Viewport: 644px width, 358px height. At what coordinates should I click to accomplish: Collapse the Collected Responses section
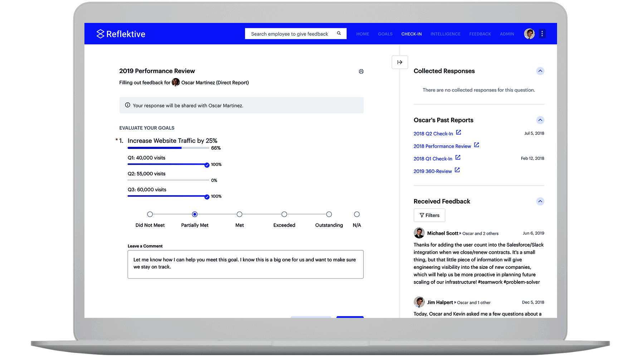(x=540, y=71)
